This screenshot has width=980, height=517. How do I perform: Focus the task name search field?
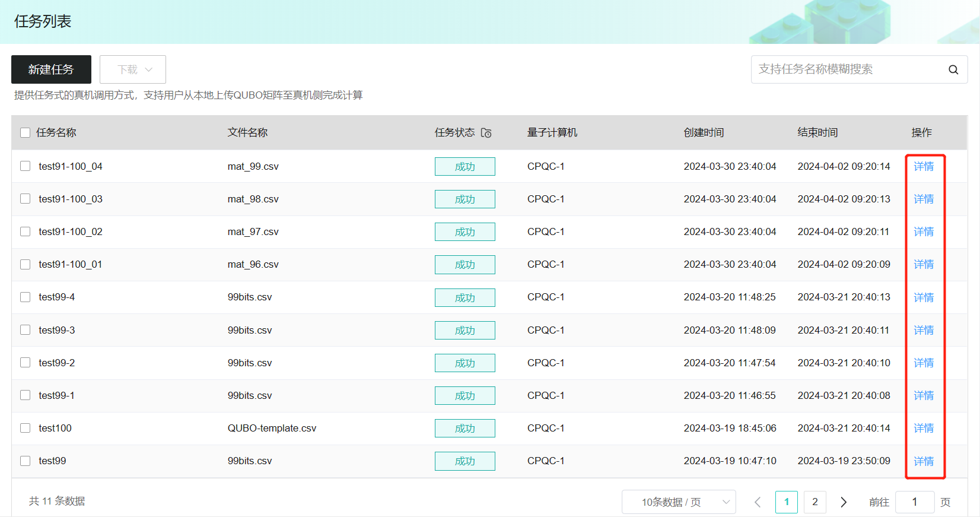(848, 69)
